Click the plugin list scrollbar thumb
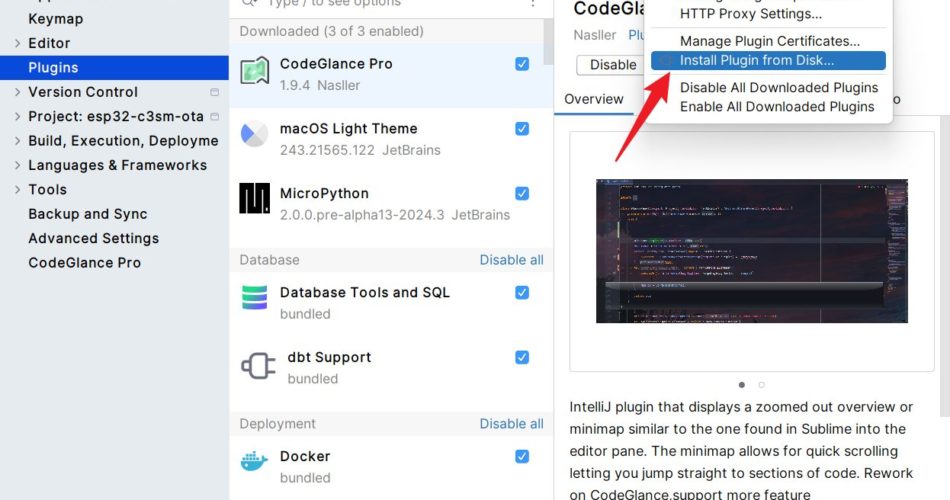The width and height of the screenshot is (950, 500). tap(548, 41)
